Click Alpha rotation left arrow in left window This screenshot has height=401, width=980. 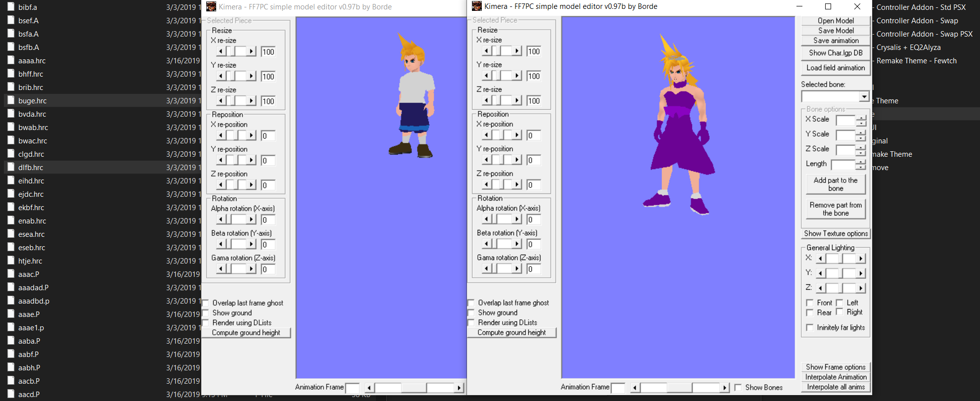coord(221,220)
